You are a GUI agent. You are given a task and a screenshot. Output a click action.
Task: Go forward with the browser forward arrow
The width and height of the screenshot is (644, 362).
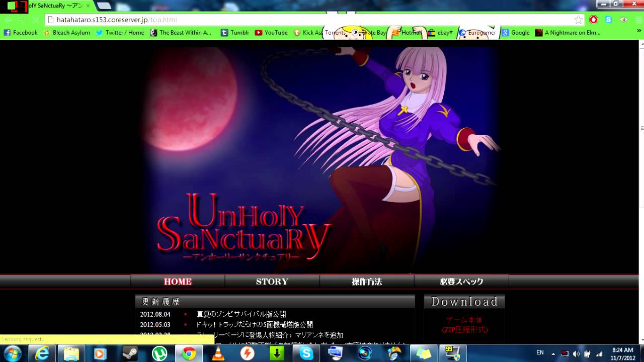pos(22,20)
